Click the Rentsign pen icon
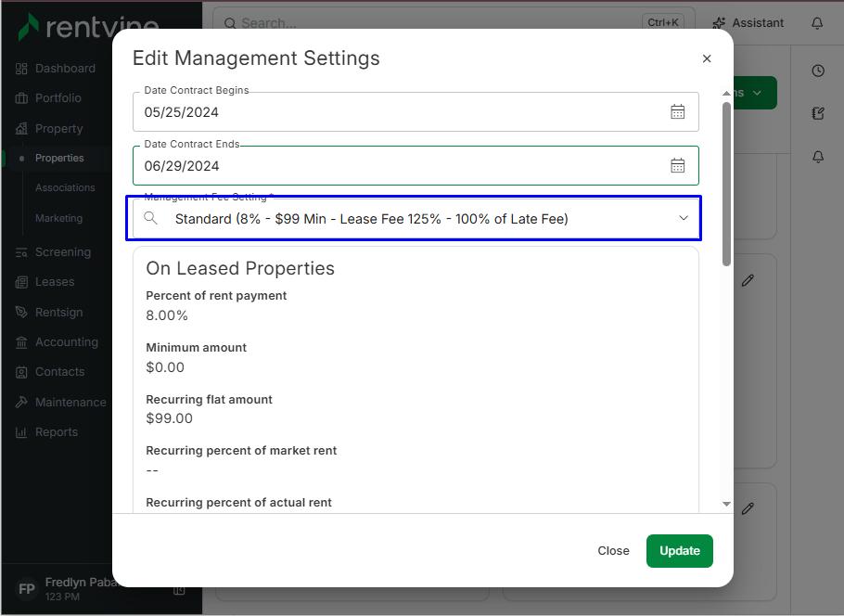844x616 pixels. pyautogui.click(x=21, y=312)
